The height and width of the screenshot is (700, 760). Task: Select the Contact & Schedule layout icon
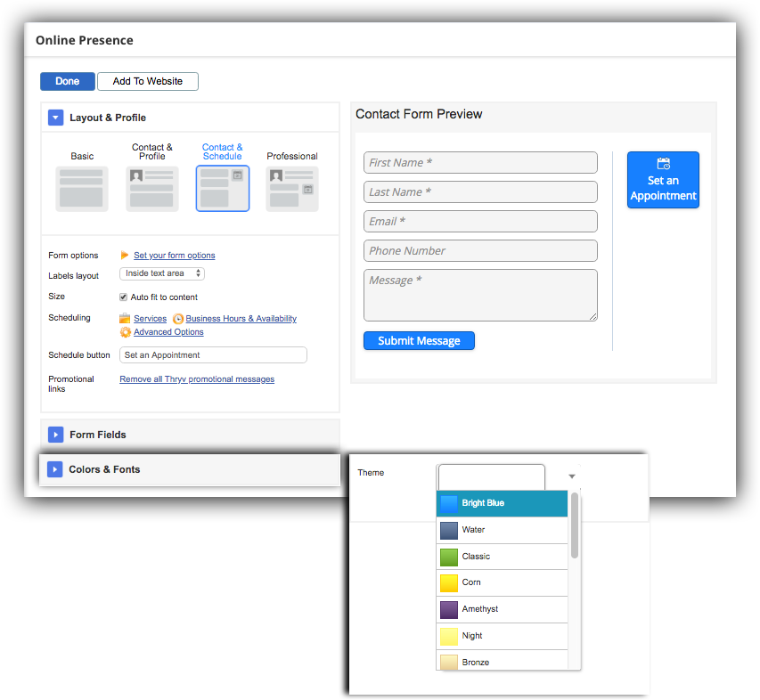(x=222, y=188)
